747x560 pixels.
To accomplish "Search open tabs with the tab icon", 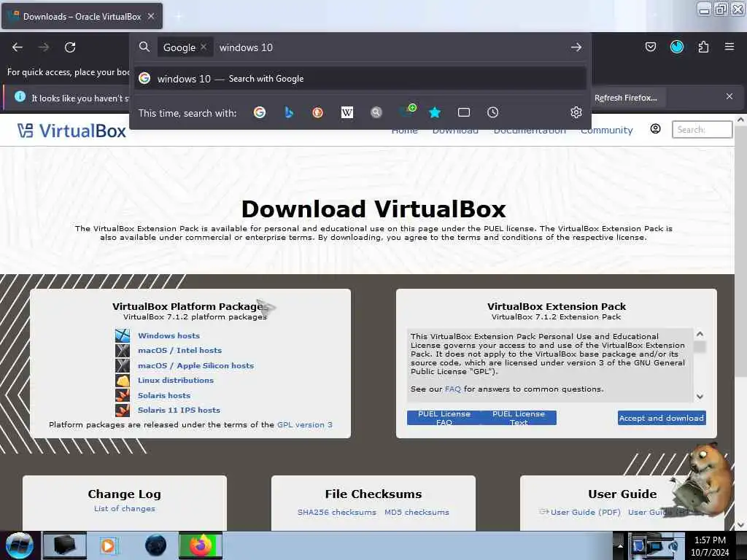I will pyautogui.click(x=463, y=112).
